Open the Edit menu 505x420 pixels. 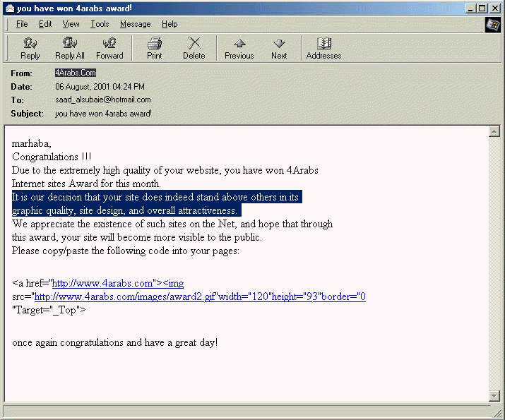[45, 24]
